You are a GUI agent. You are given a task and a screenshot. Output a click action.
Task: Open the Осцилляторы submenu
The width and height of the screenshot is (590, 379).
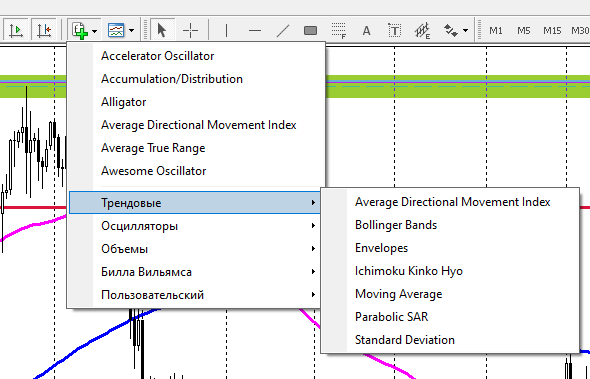click(195, 226)
